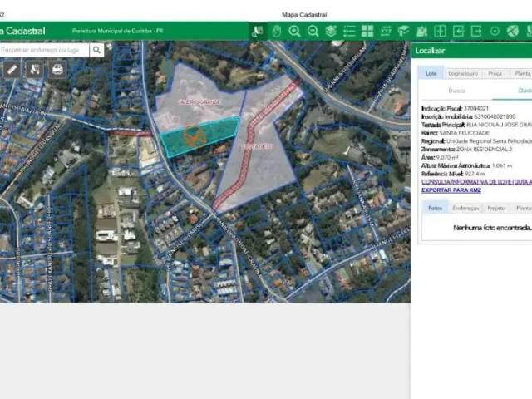Open the map layers list
This screenshot has width=532, height=399.
331,31
